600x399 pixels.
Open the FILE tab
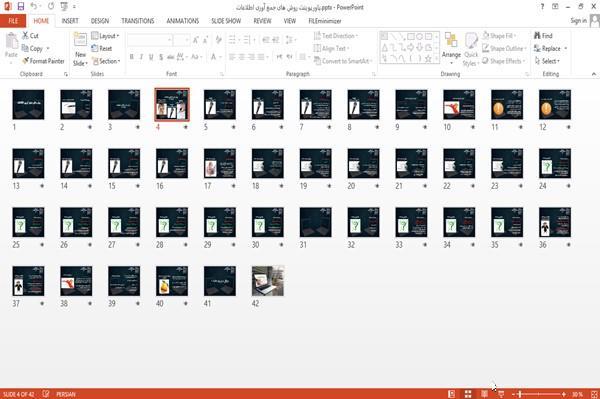click(x=13, y=21)
